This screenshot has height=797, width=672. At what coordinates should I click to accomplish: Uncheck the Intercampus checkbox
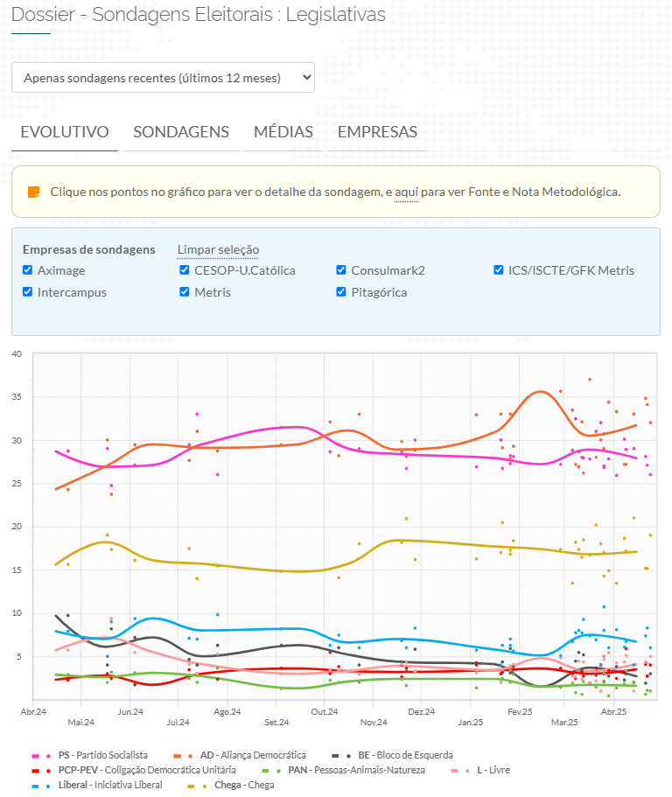coord(28,292)
